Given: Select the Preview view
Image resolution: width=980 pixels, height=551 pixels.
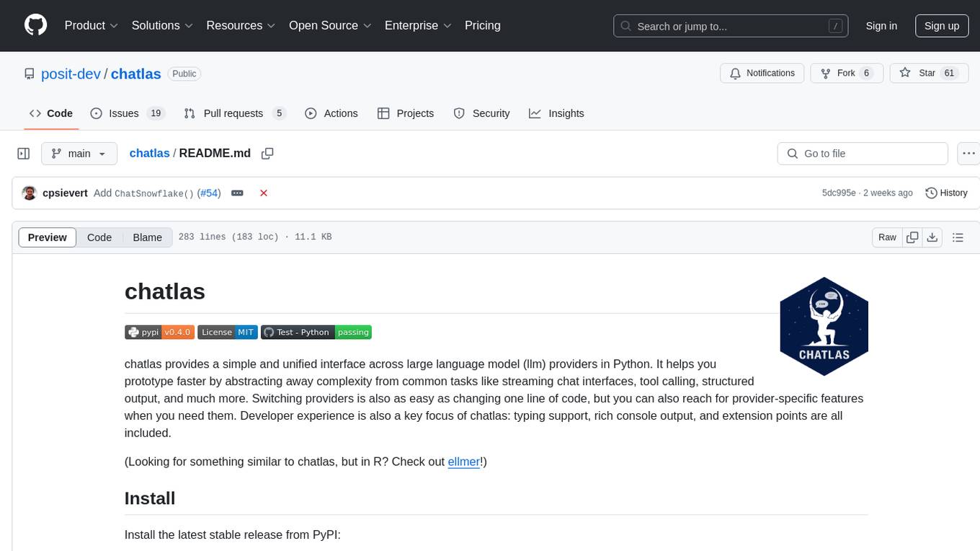Looking at the screenshot, I should pos(48,237).
